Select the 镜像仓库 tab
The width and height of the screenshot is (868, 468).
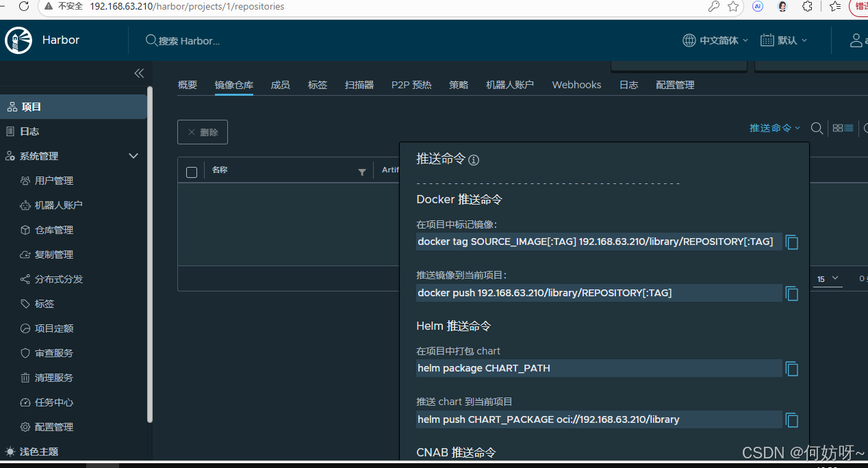[234, 85]
